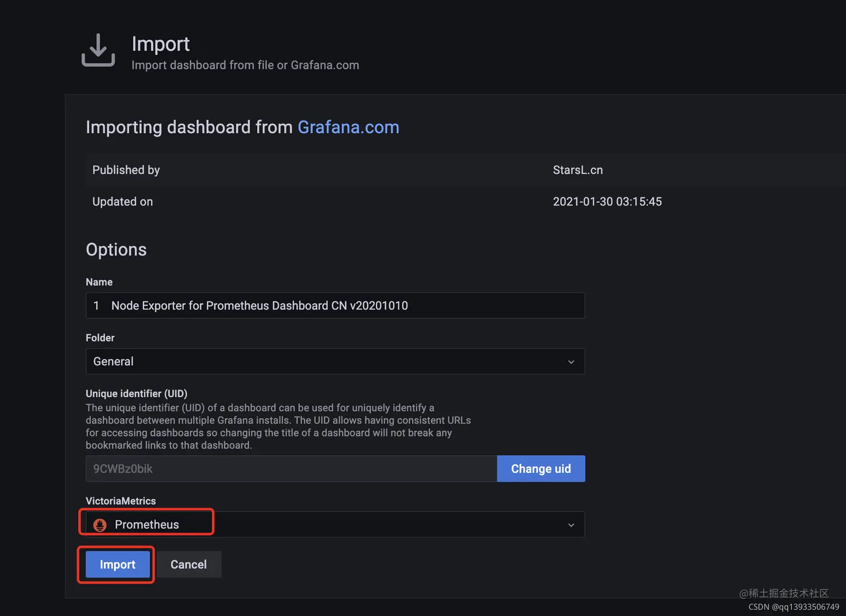The height and width of the screenshot is (616, 846).
Task: Click the StarsL.cn publisher value
Action: click(578, 170)
